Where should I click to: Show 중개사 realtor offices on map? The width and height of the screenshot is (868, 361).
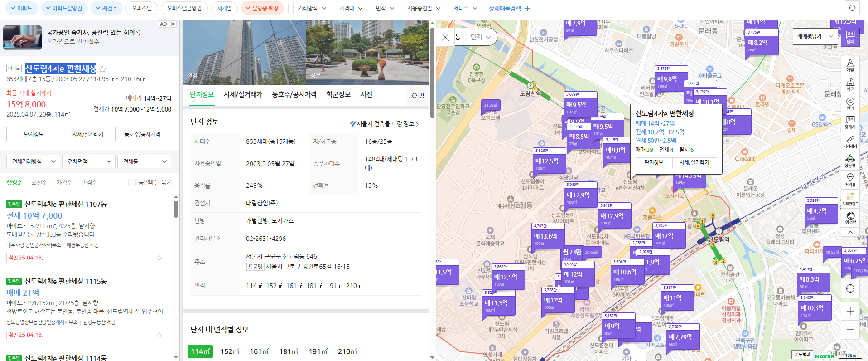click(x=850, y=122)
